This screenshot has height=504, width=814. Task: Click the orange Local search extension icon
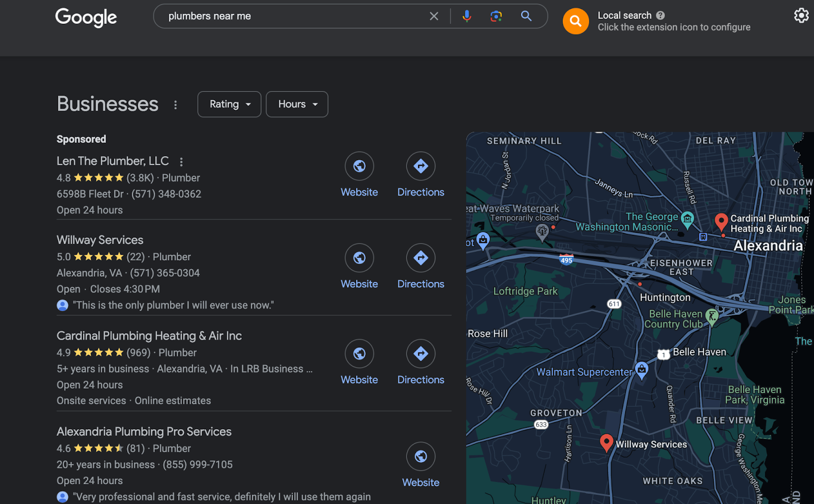click(x=575, y=21)
